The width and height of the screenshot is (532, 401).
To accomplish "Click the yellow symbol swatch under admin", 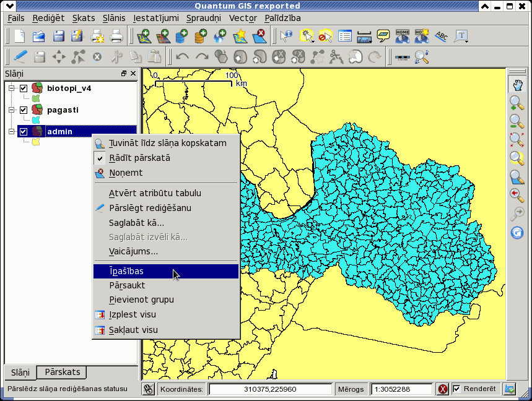I will 36,142.
